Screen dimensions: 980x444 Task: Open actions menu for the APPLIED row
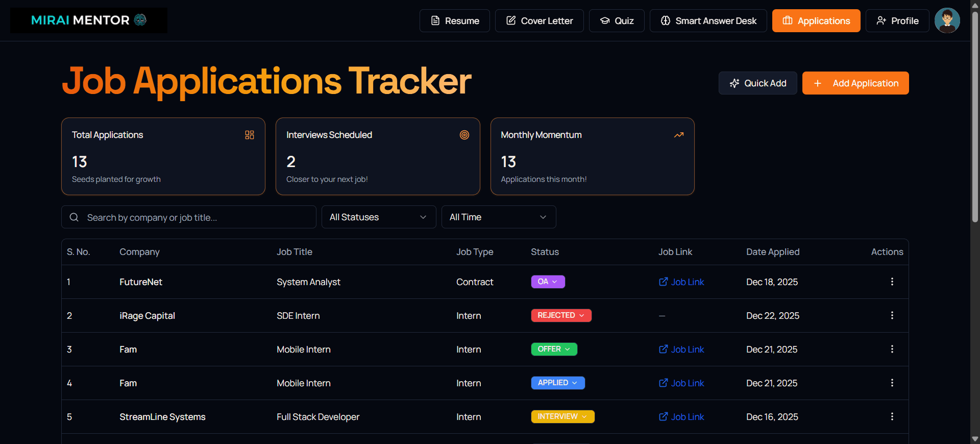(892, 383)
